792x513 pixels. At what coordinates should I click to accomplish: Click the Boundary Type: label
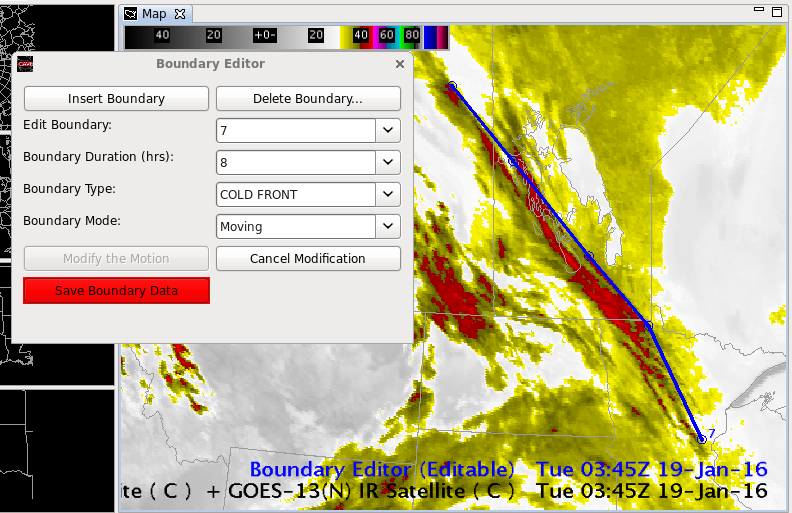point(69,189)
